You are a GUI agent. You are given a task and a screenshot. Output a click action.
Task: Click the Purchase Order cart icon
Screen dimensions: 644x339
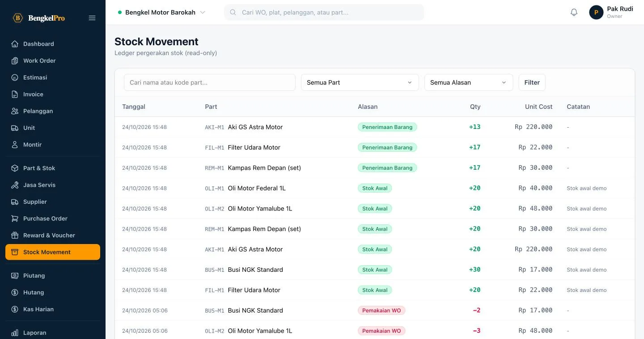pyautogui.click(x=15, y=219)
